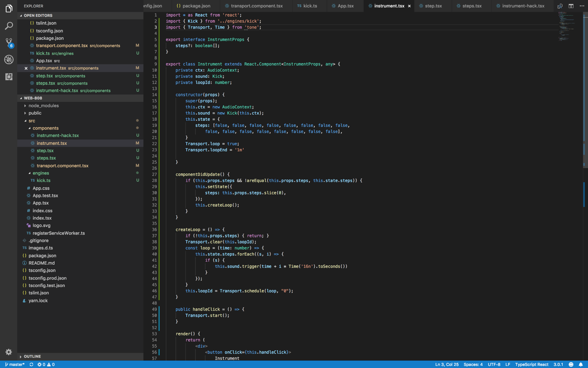Open the Debug view icon
Image resolution: width=588 pixels, height=368 pixels.
click(x=9, y=60)
